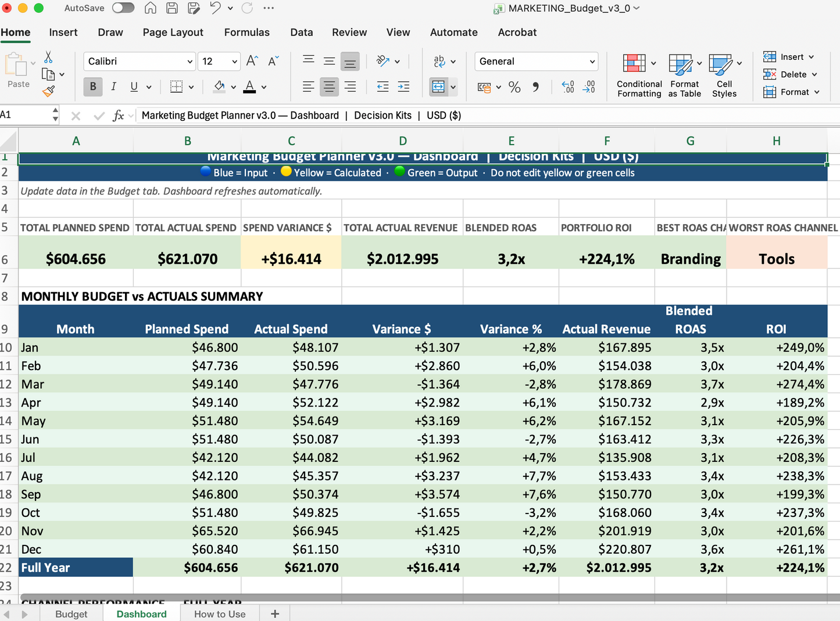
Task: Align text to middle of cell
Action: pos(329,60)
